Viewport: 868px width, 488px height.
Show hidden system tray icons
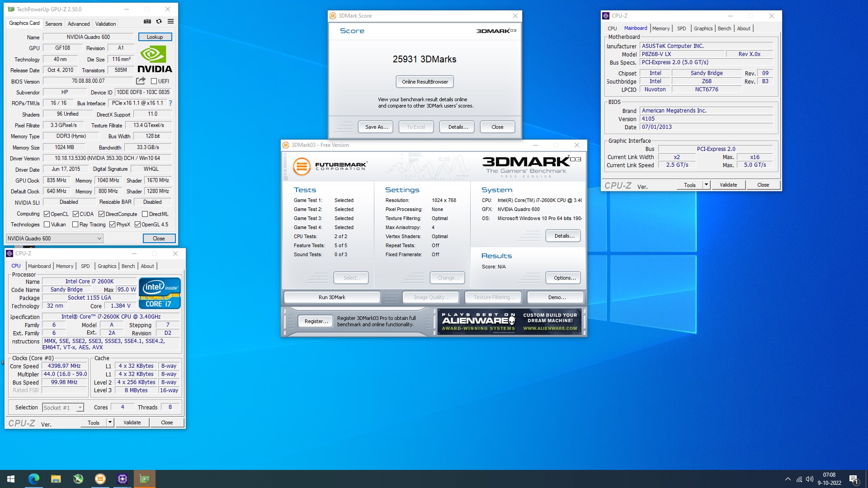pyautogui.click(x=788, y=479)
